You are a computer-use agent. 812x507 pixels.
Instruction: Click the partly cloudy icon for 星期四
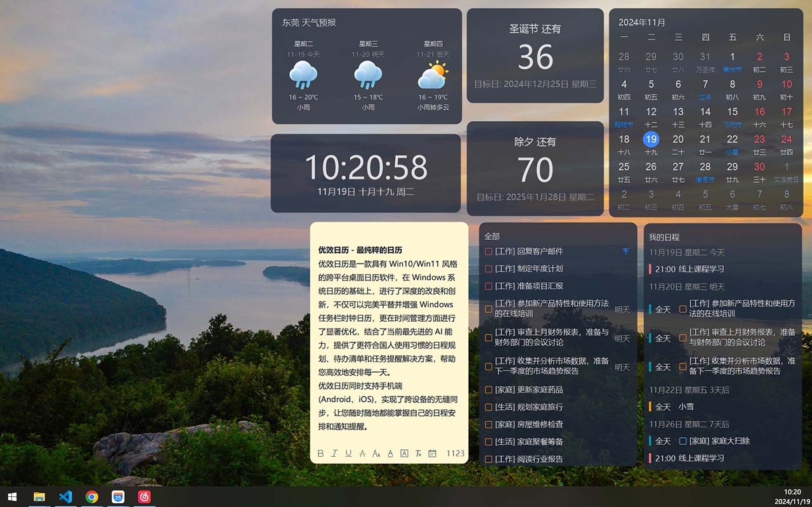(x=433, y=76)
